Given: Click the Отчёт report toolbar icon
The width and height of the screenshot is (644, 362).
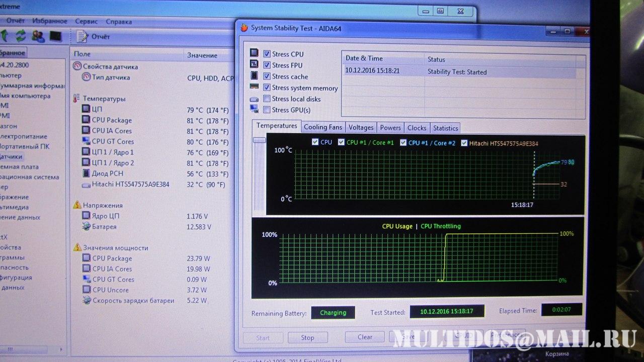Looking at the screenshot, I should click(82, 36).
